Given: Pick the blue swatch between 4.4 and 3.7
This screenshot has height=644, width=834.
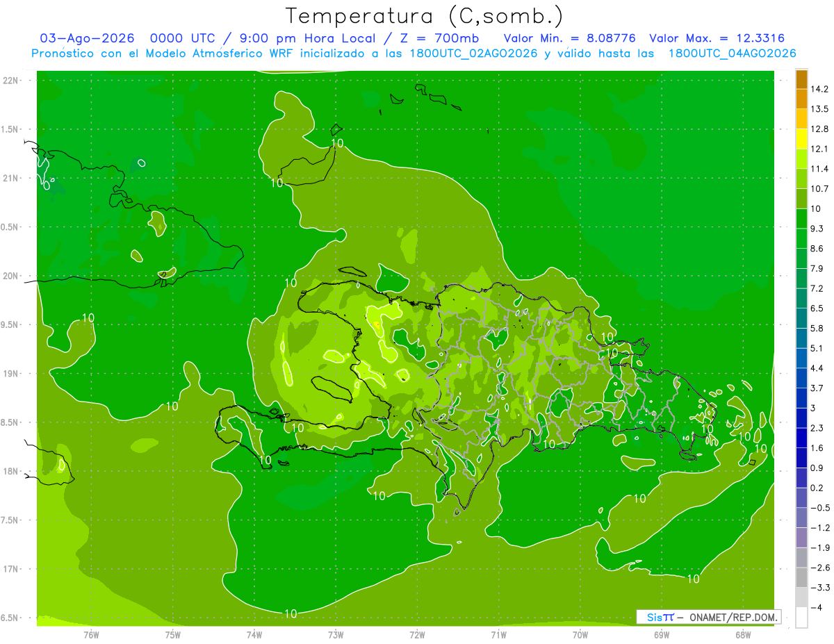Looking at the screenshot, I should pos(801,379).
